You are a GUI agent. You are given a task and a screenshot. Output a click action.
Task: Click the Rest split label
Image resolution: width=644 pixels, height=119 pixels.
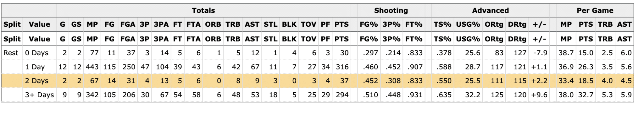tap(11, 53)
